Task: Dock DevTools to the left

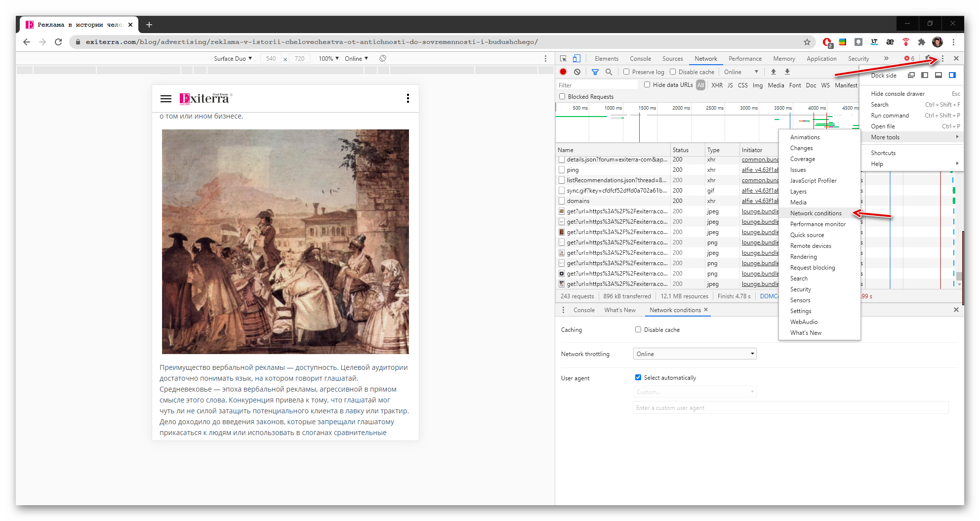Action: point(925,75)
